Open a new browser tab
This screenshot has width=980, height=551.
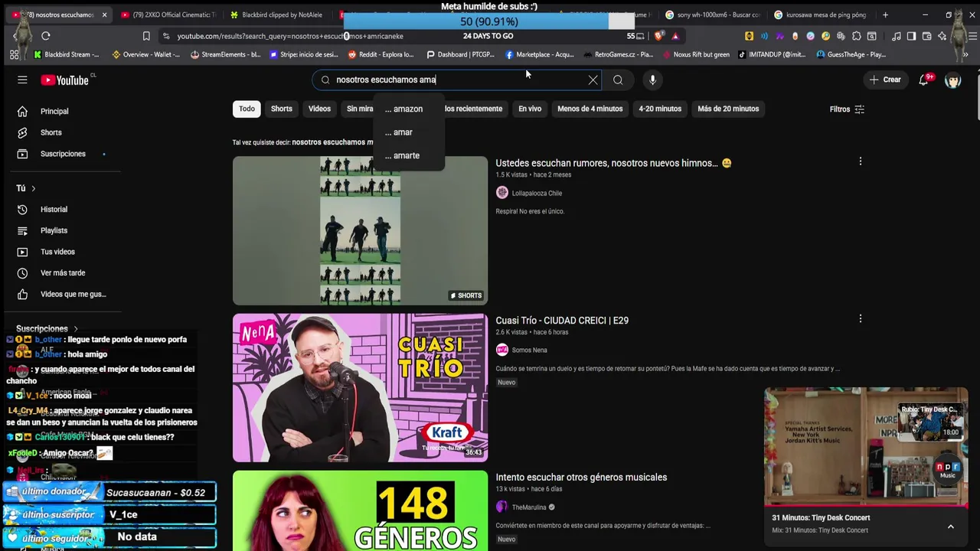[x=885, y=15]
